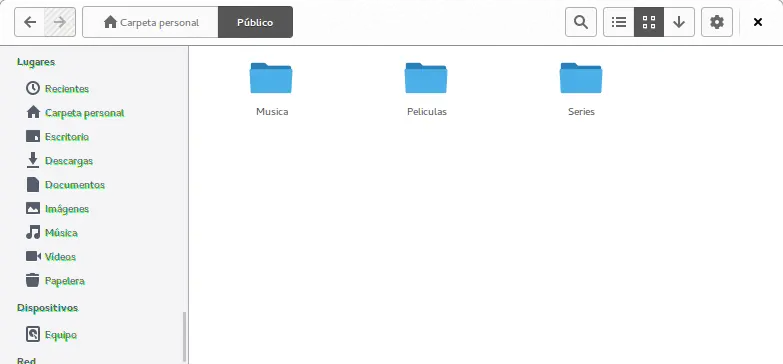Click the home icon in path bar
The image size is (783, 364).
tap(110, 22)
